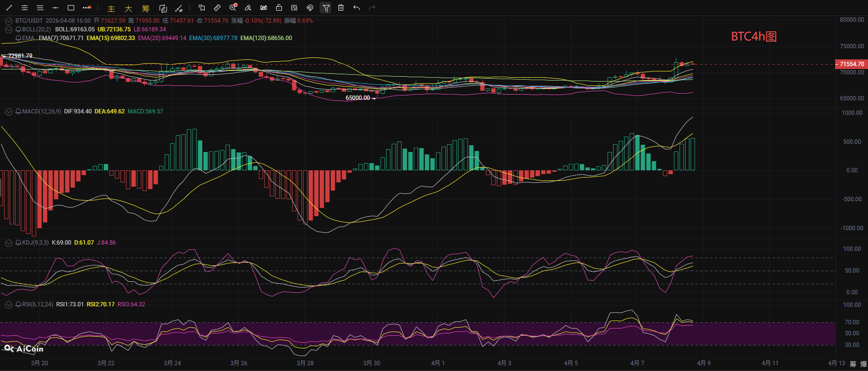
Task: Collapse the MACD indicator panel
Action: tap(8, 111)
